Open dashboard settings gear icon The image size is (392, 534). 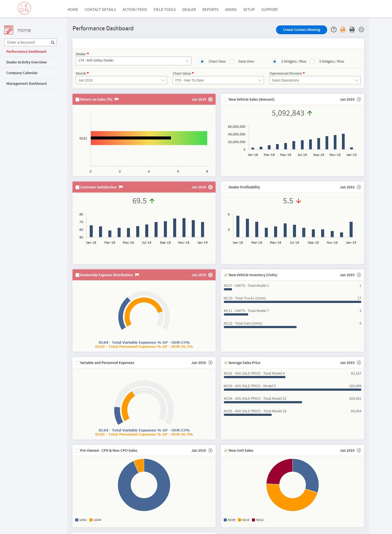[x=361, y=30]
